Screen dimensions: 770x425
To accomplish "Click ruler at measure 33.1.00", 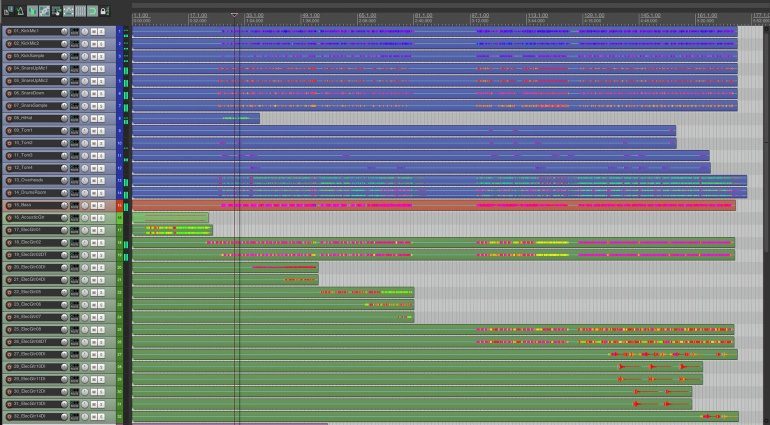I will click(255, 15).
